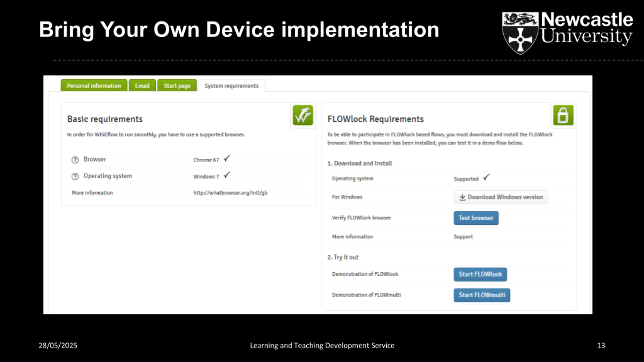This screenshot has height=362, width=644.
Task: Start the FLOWmulti demonstration
Action: click(482, 295)
